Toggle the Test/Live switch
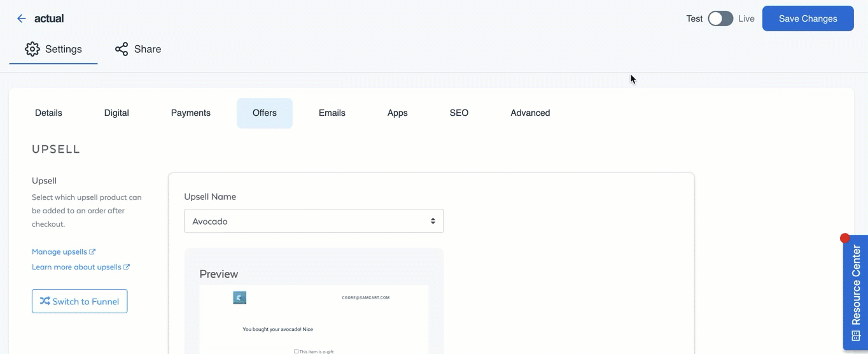This screenshot has width=868, height=354. (x=720, y=18)
